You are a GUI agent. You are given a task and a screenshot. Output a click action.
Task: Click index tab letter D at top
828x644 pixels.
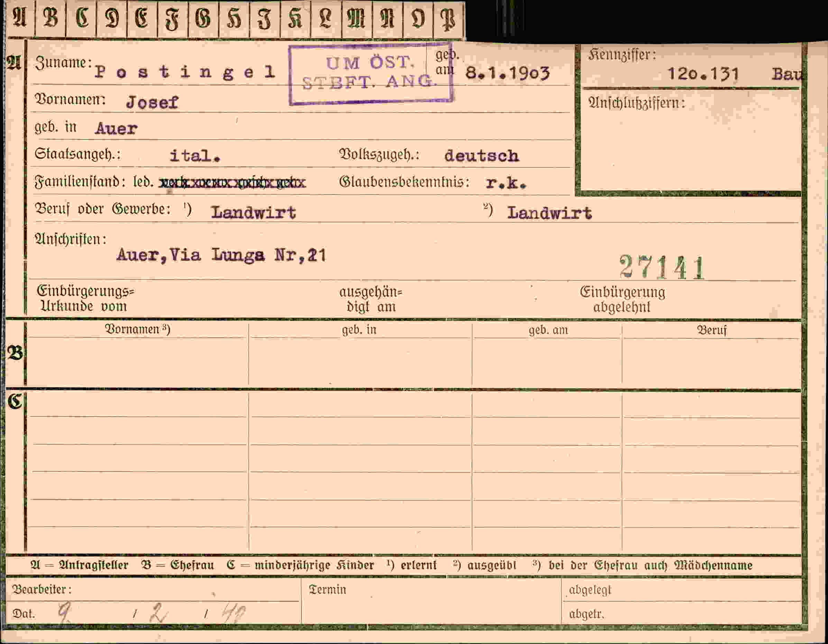click(x=112, y=18)
